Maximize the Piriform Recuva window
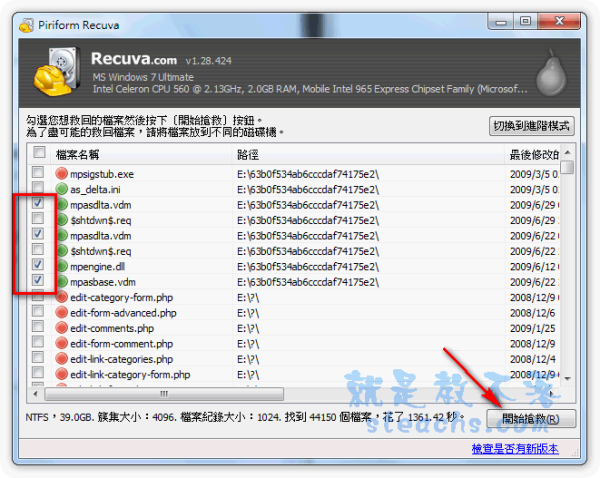Screen dimensions: 600x478 tap(525, 21)
